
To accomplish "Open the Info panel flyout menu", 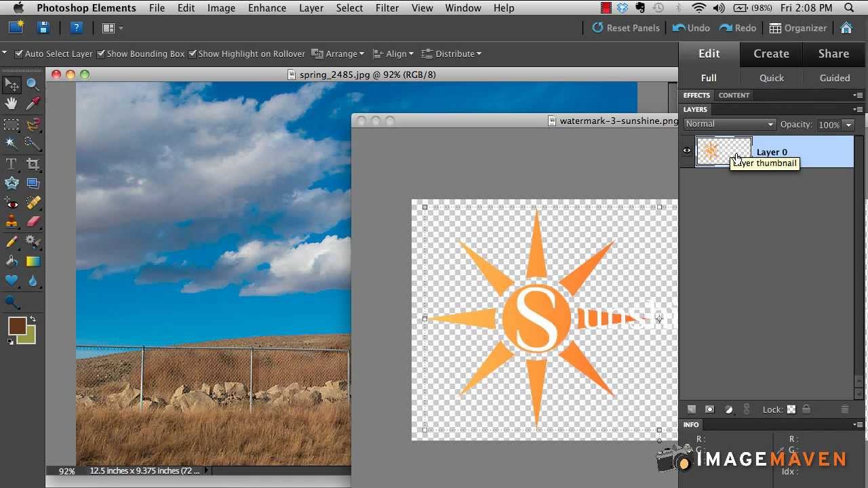I will click(x=859, y=424).
